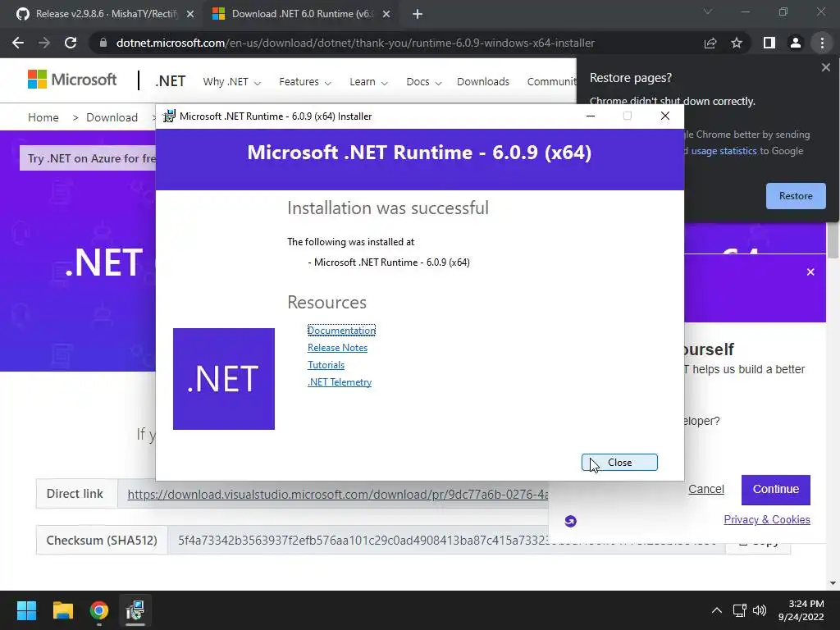Open Privacy & Cookies link

tap(767, 519)
